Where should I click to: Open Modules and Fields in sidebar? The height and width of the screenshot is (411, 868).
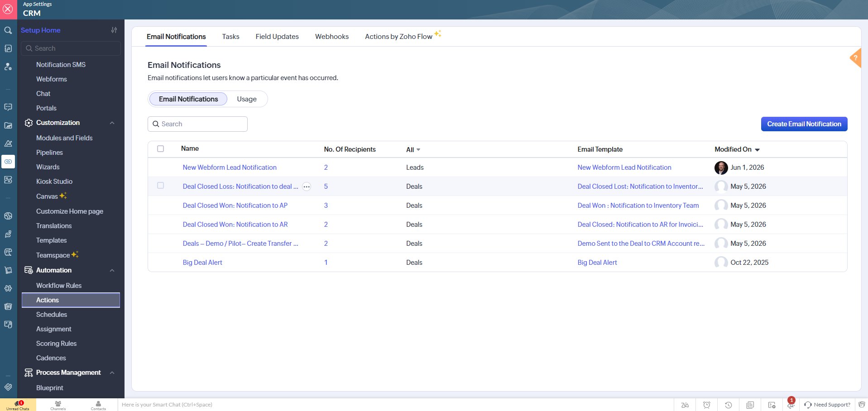(x=64, y=138)
